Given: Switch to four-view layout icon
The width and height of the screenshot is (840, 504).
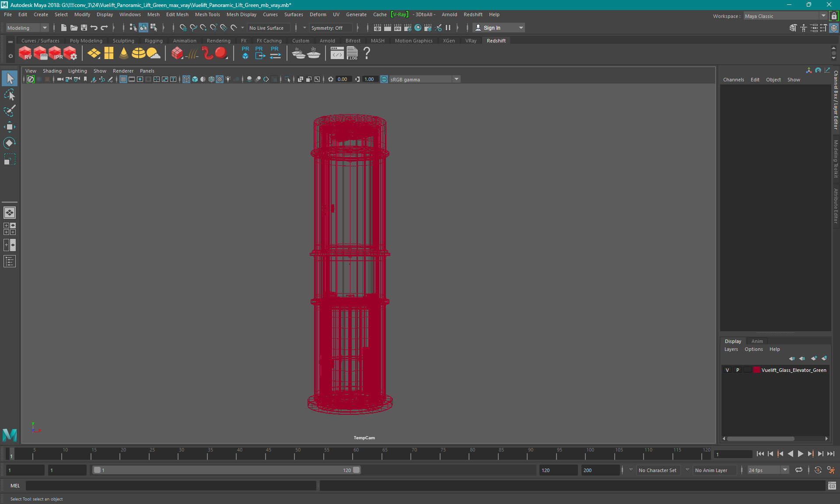Looking at the screenshot, I should pyautogui.click(x=10, y=229).
